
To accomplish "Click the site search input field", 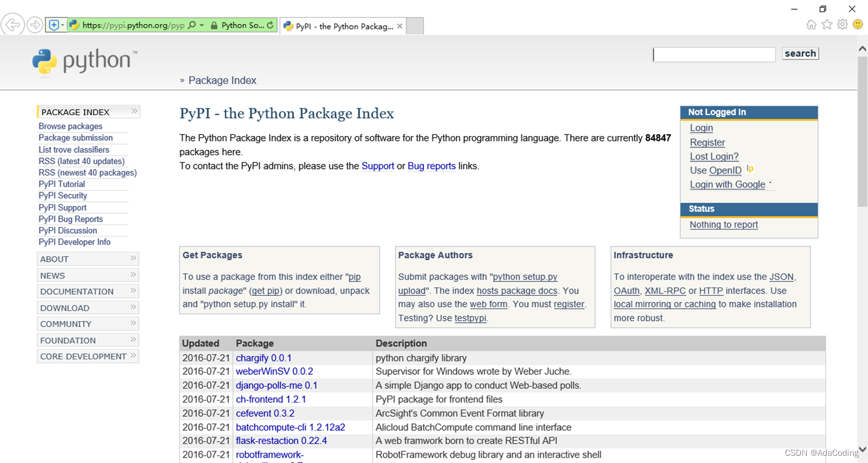I will point(714,55).
